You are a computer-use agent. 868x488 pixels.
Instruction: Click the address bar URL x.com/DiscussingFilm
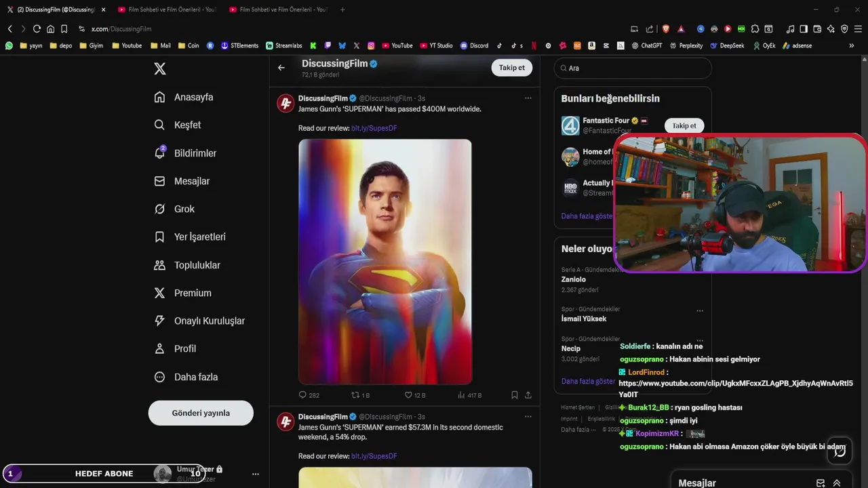pyautogui.click(x=121, y=29)
